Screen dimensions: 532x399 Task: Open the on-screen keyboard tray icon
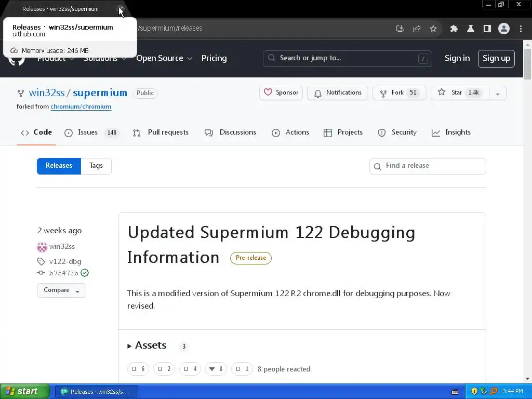coord(455,392)
